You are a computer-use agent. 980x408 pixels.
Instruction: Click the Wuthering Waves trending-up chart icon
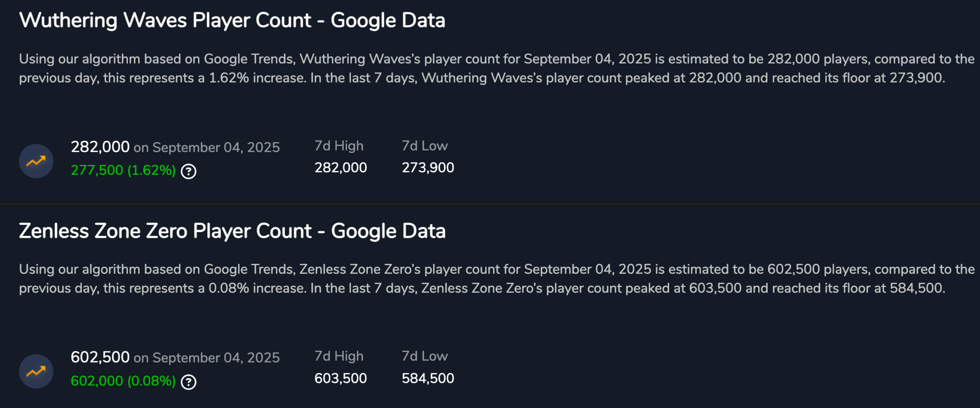(36, 161)
